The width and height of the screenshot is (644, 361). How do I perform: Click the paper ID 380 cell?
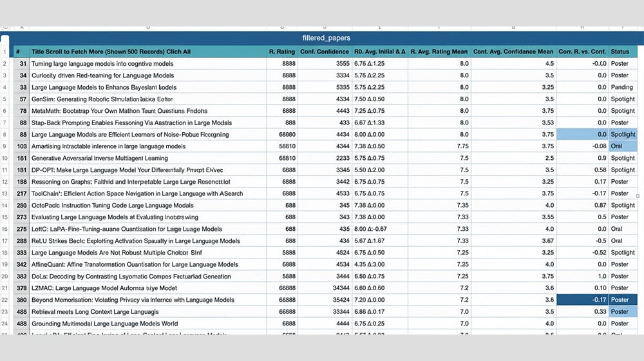tap(21, 300)
